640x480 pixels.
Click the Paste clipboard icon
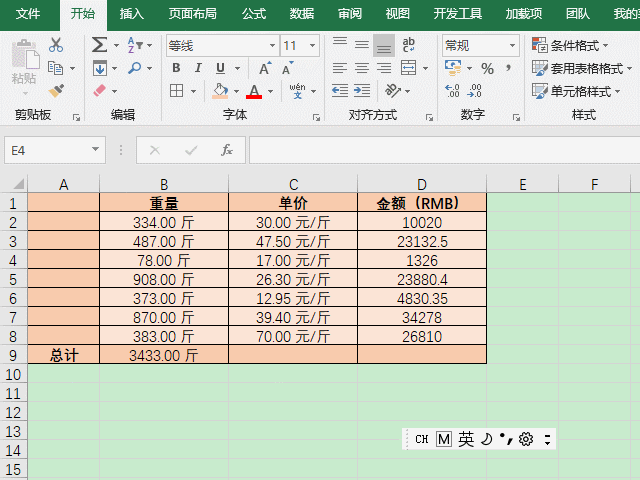point(25,54)
